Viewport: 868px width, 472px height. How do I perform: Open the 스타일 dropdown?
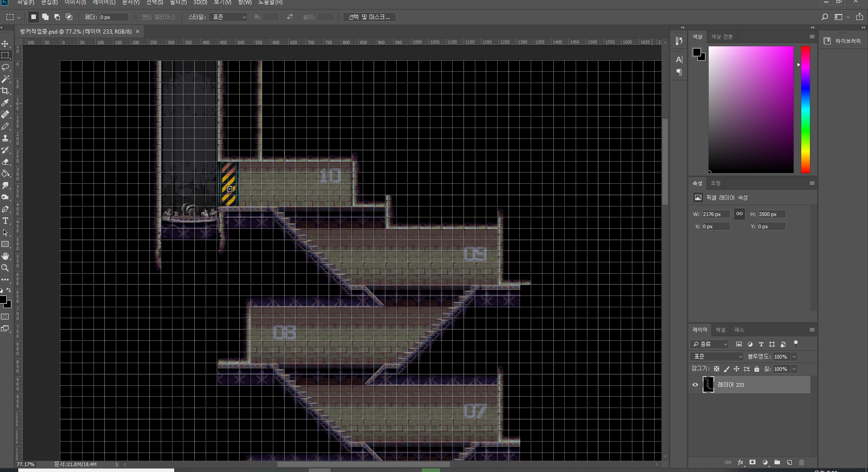[228, 17]
